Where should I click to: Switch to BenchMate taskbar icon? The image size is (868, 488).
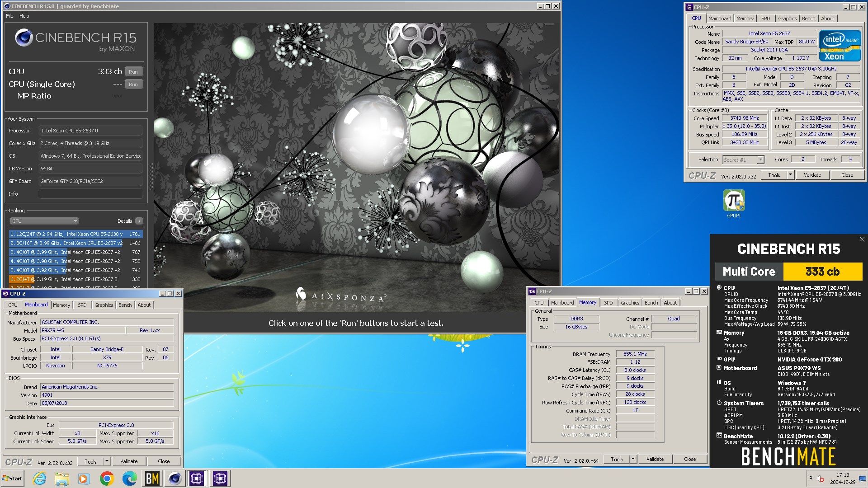pyautogui.click(x=152, y=479)
